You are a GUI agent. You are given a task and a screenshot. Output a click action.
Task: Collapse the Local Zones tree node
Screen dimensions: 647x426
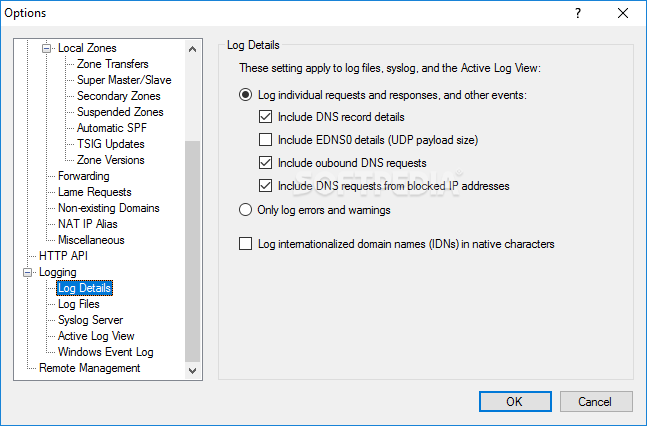47,48
